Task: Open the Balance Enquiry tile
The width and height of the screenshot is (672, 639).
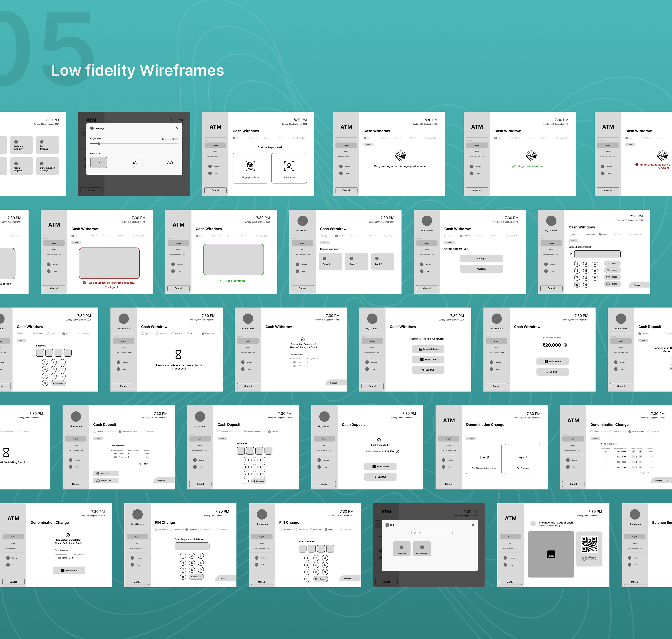Action: click(x=22, y=145)
